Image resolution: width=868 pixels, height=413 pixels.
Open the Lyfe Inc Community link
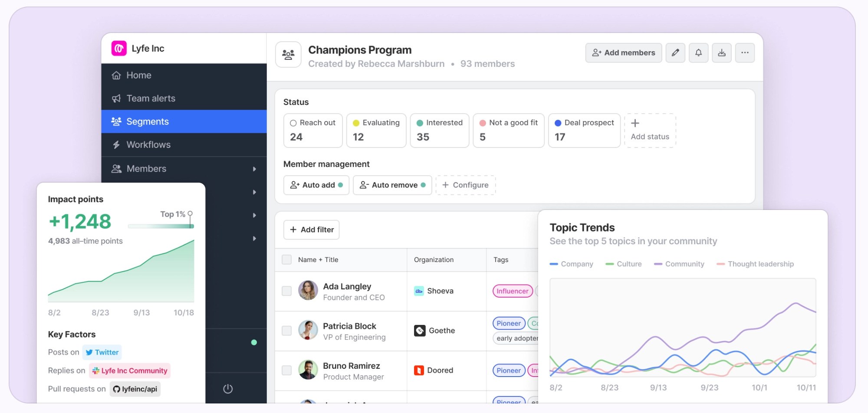tap(130, 370)
